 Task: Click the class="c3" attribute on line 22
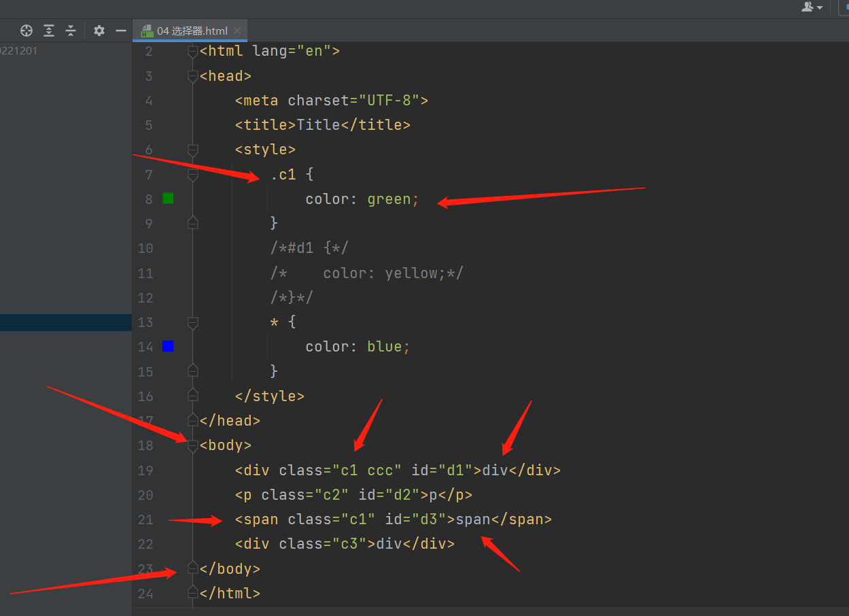tap(324, 544)
